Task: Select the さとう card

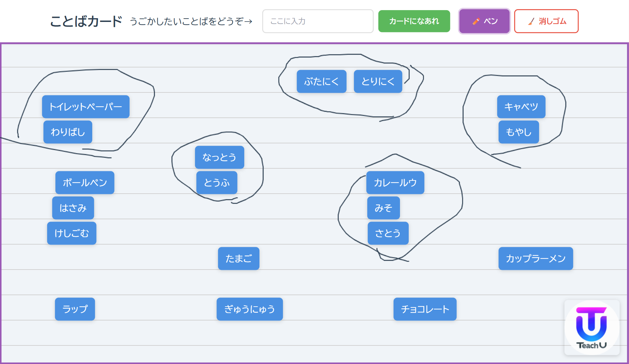Action: click(388, 233)
